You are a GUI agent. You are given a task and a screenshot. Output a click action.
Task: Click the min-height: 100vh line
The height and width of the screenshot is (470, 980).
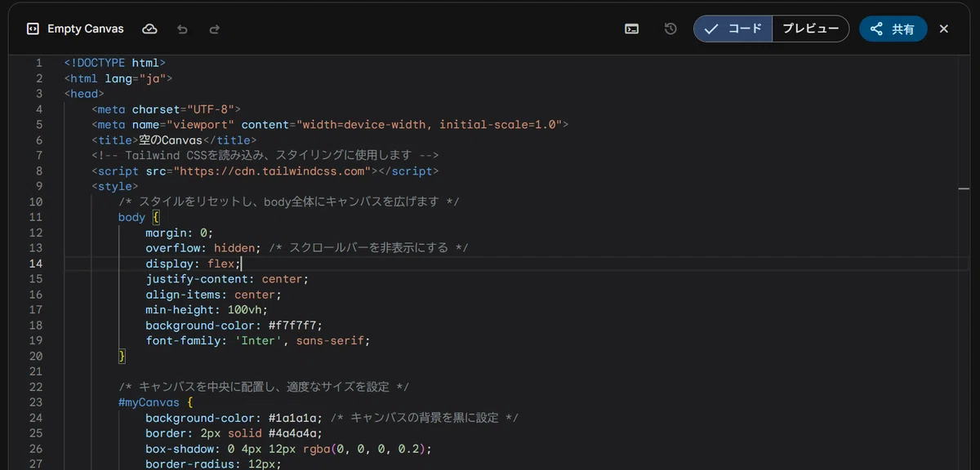[x=207, y=310]
